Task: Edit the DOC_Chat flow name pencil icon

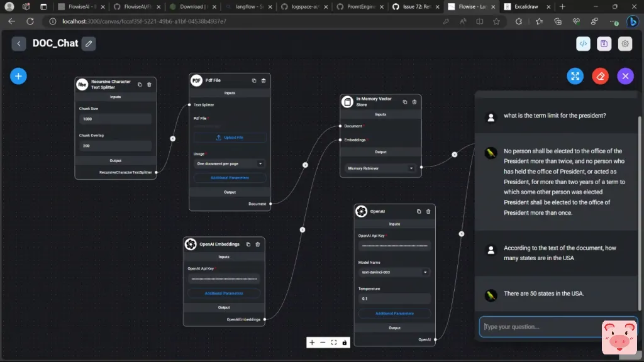Action: [x=89, y=43]
